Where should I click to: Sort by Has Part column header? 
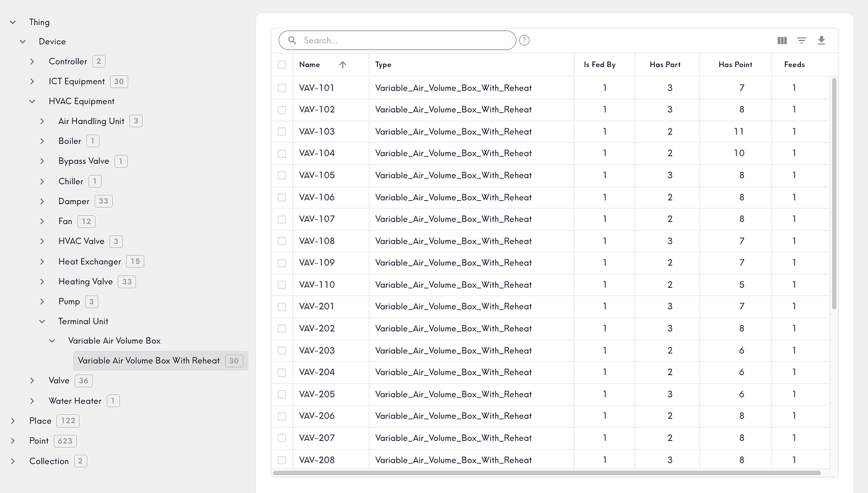click(665, 64)
